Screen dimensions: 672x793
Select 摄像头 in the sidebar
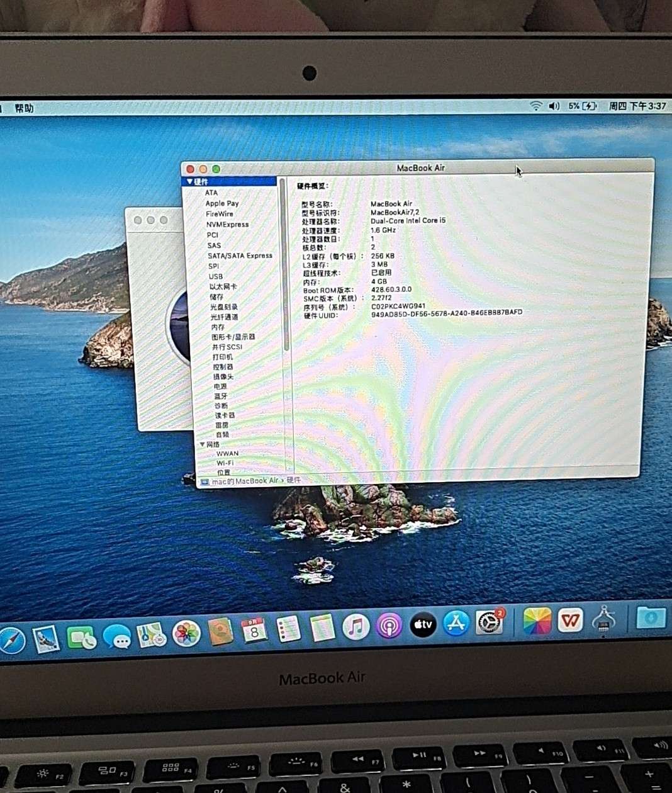(223, 376)
